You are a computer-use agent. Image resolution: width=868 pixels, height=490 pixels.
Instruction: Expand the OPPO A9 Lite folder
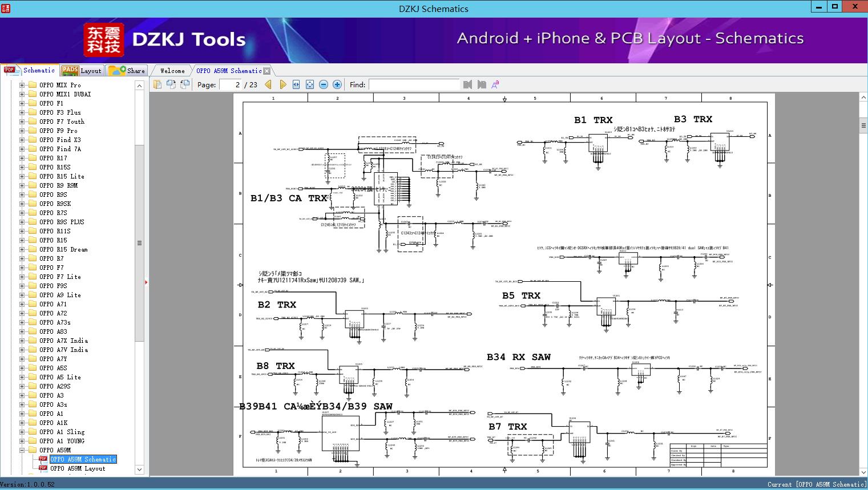click(x=22, y=295)
